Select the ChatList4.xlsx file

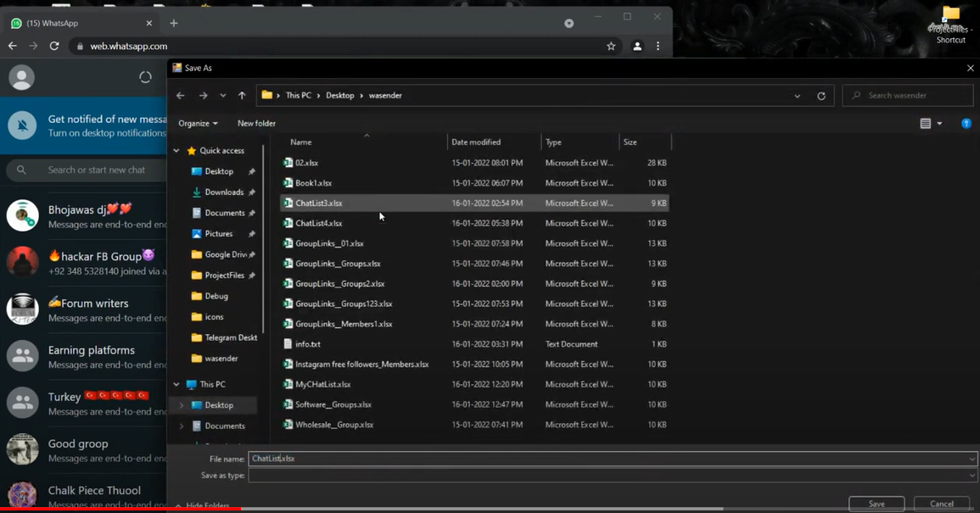(x=319, y=224)
